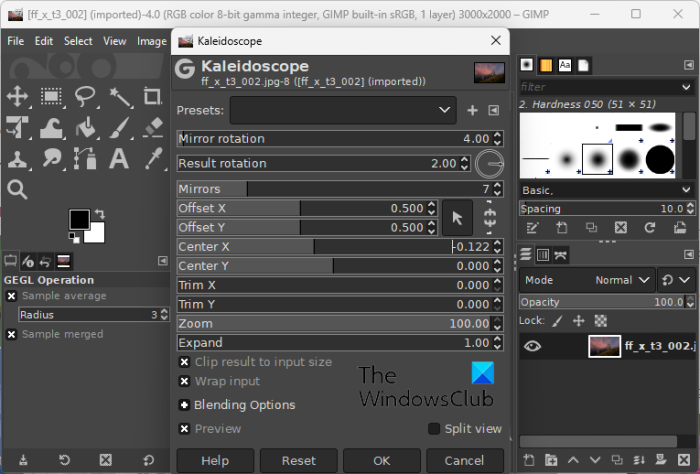
Task: Open tool options panel configuration menu
Action: pyautogui.click(x=163, y=261)
